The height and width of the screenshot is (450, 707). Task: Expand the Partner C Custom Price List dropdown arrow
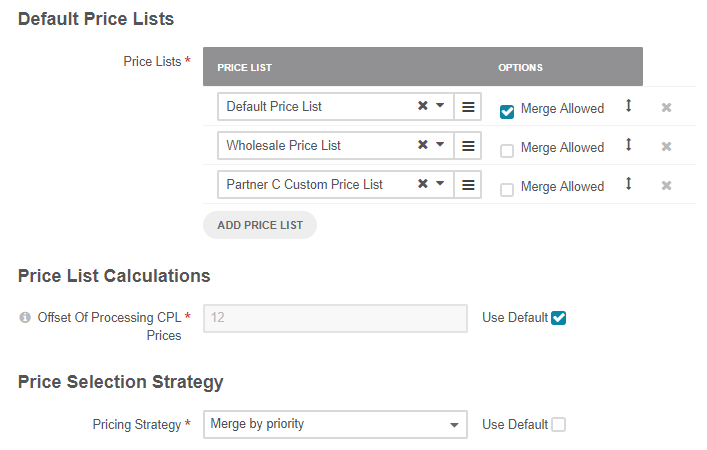(x=440, y=184)
